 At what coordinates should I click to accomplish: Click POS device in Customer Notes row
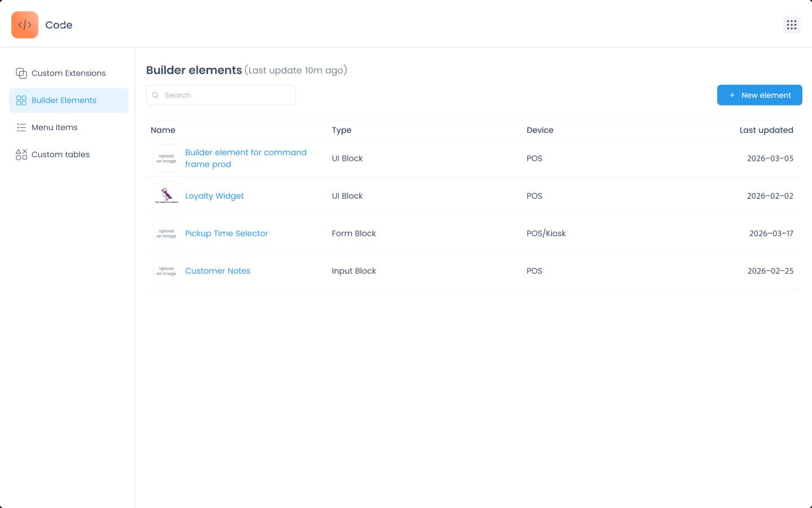click(535, 271)
